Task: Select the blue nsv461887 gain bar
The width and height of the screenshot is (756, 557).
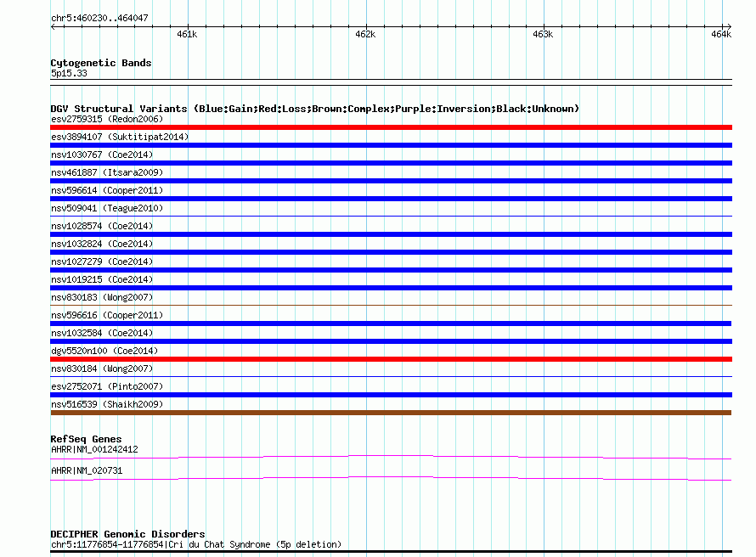Action: [x=391, y=181]
